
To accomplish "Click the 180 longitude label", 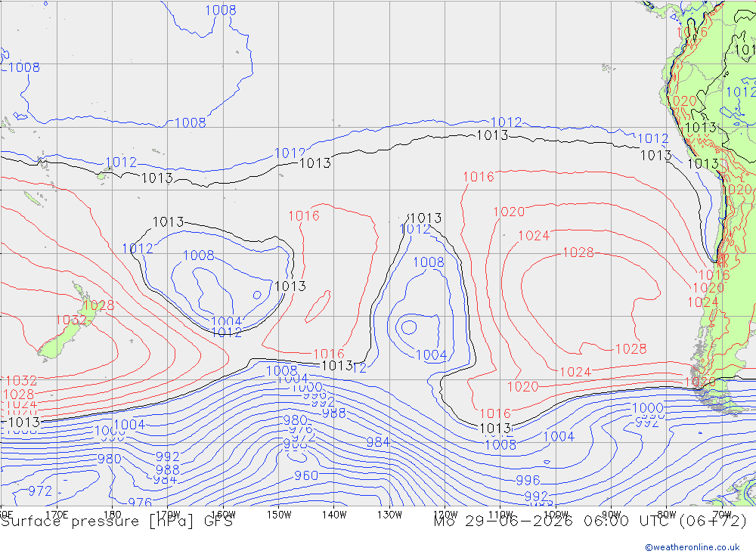I will pos(113,515).
